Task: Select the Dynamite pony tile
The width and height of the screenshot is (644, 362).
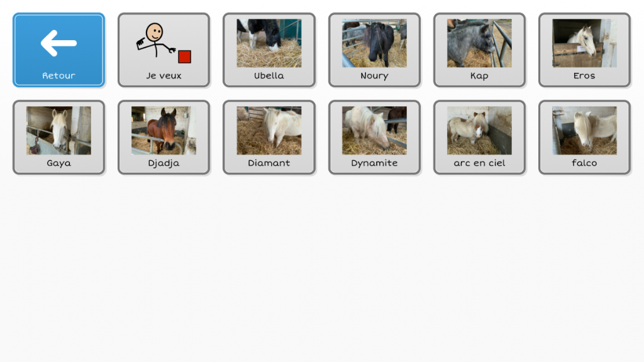Action: [374, 137]
